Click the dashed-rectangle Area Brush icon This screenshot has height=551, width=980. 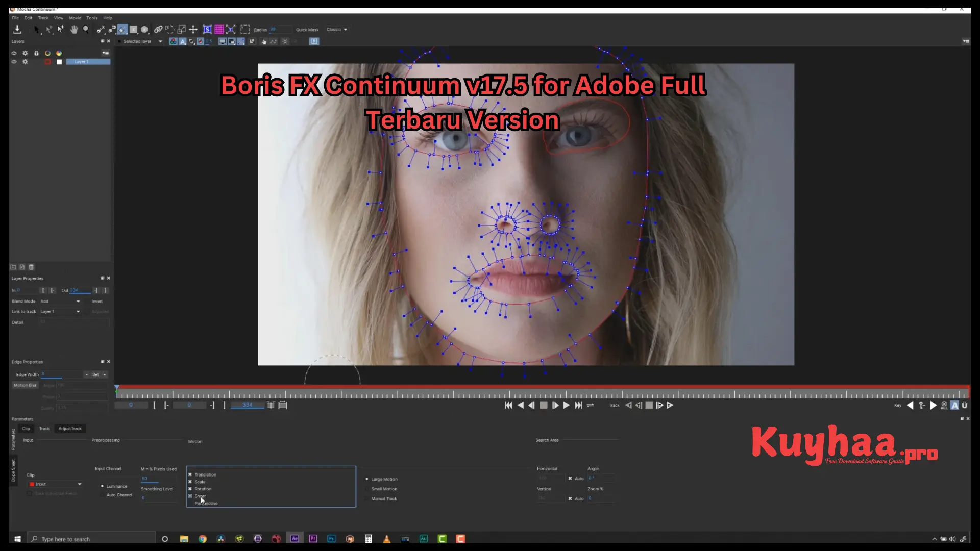tap(245, 30)
